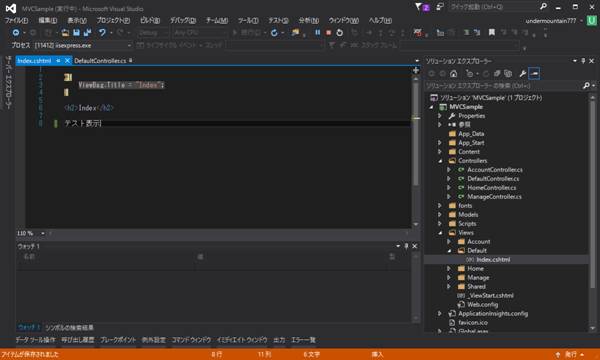This screenshot has width=600, height=360.
Task: Click the Undo arrow icon
Action: [x=102, y=33]
